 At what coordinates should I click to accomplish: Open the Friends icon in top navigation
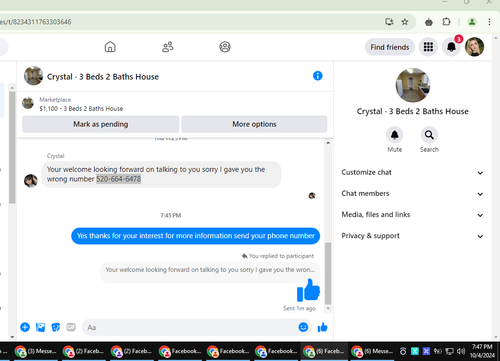[x=168, y=47]
